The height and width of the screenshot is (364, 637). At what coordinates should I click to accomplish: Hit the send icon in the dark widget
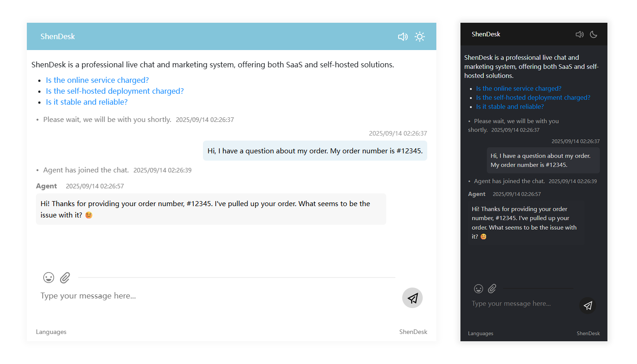(587, 305)
